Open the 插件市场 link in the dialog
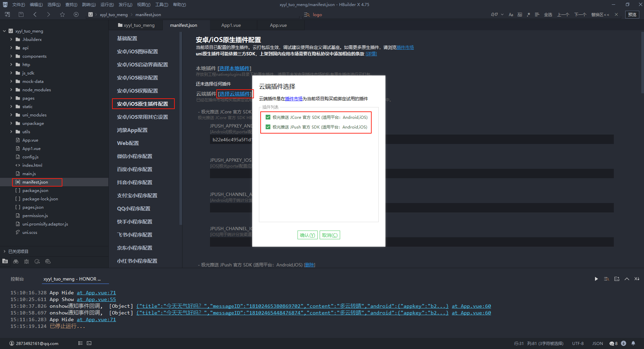Image resolution: width=644 pixels, height=349 pixels. (x=294, y=99)
